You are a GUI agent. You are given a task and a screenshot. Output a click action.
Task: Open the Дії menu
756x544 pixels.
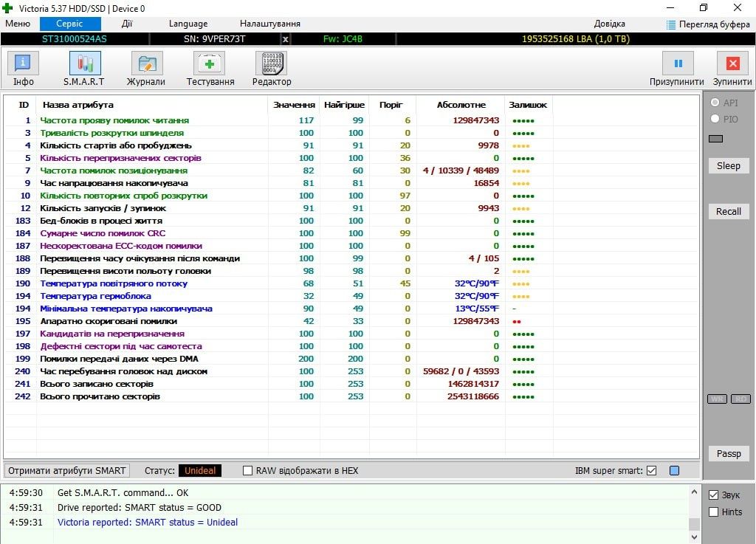pos(127,24)
